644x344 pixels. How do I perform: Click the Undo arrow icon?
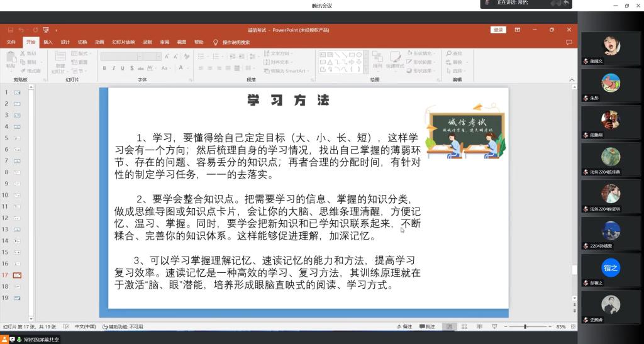point(21,30)
